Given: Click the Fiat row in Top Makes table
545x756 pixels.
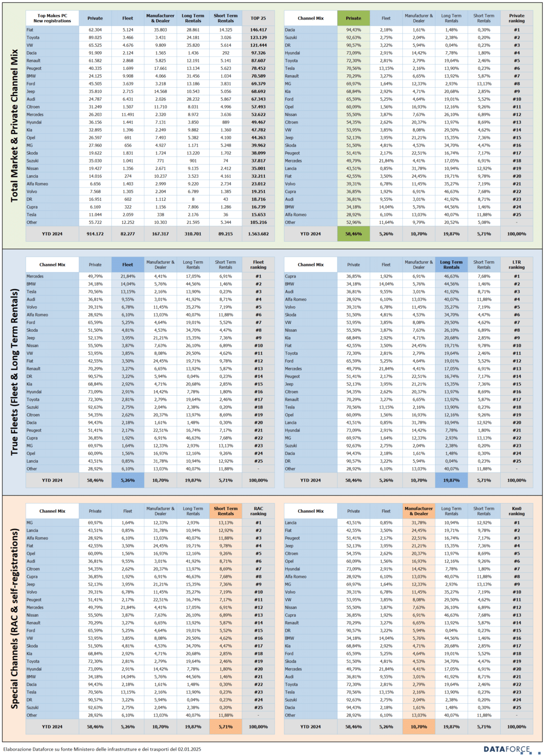Looking at the screenshot, I should click(x=150, y=30).
